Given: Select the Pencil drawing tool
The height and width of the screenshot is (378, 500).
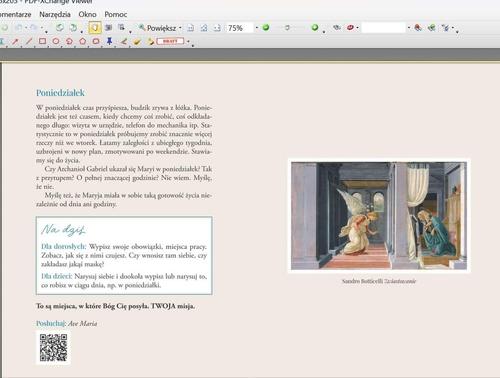Looking at the screenshot, I should (x=123, y=41).
